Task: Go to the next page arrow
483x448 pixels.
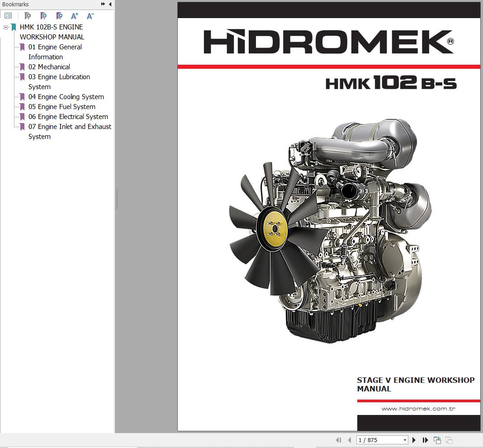Action: (414, 440)
